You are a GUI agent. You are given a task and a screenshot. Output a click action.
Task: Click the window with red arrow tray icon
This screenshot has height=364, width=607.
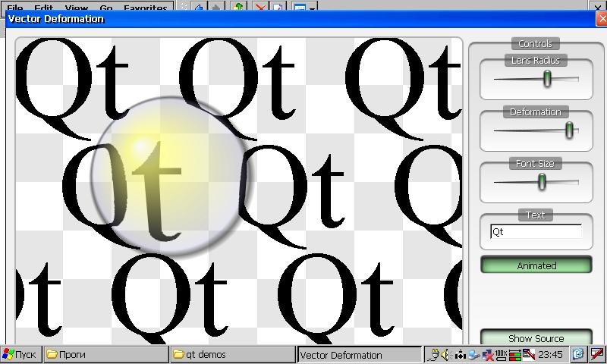pos(528,354)
